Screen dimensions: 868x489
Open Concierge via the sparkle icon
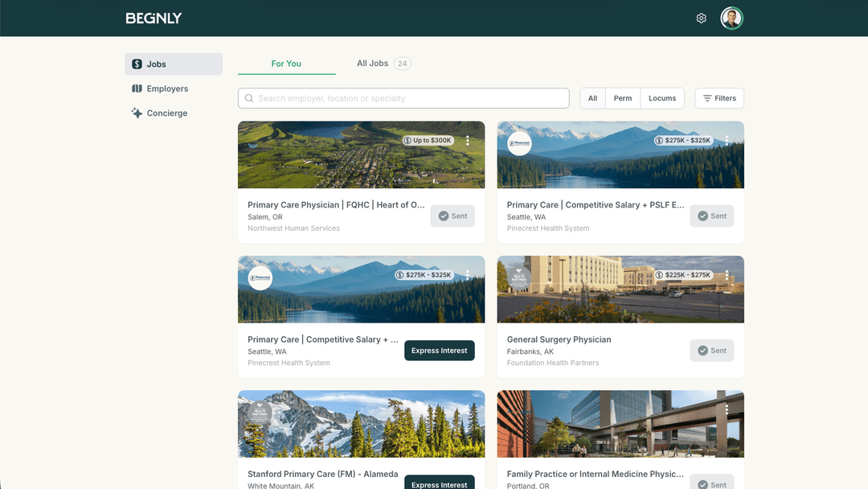tap(137, 113)
